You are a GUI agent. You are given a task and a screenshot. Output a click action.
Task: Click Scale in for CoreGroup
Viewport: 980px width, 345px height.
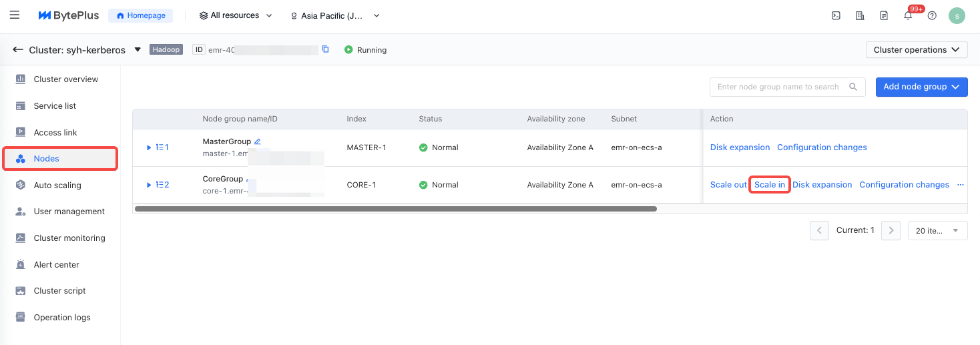point(770,185)
